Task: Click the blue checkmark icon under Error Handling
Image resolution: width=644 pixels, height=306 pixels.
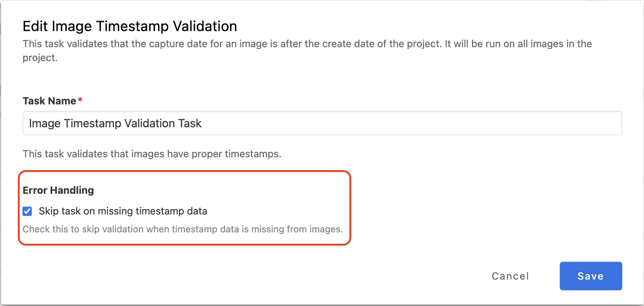Action: click(x=27, y=211)
